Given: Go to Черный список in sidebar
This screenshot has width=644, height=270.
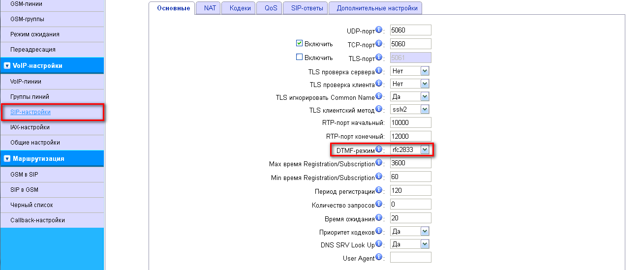Looking at the screenshot, I should tap(31, 205).
